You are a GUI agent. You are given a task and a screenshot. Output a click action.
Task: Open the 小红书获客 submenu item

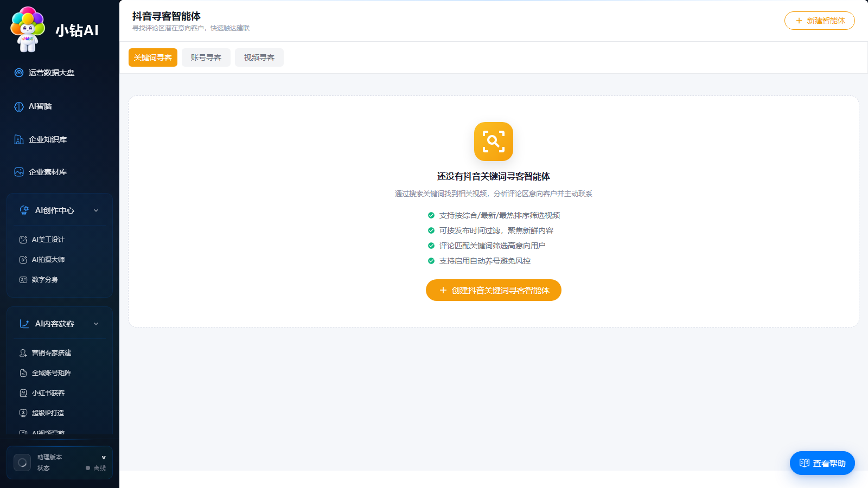[60, 393]
